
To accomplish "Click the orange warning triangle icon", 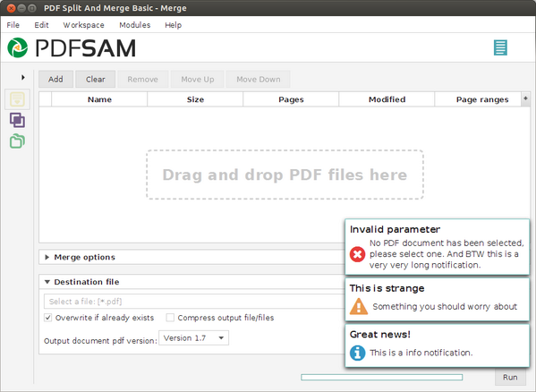I will 359,306.
